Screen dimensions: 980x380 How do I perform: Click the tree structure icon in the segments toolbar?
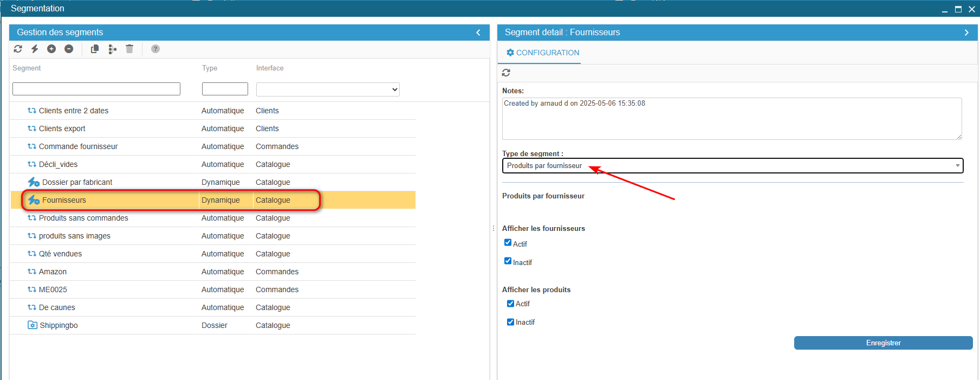[x=112, y=49]
